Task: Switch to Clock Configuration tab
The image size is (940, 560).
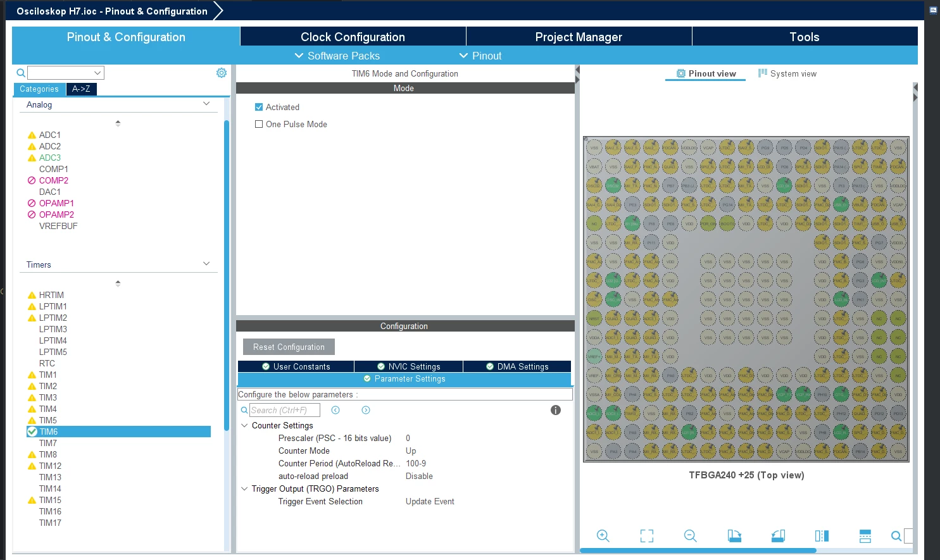Action: [x=353, y=37]
